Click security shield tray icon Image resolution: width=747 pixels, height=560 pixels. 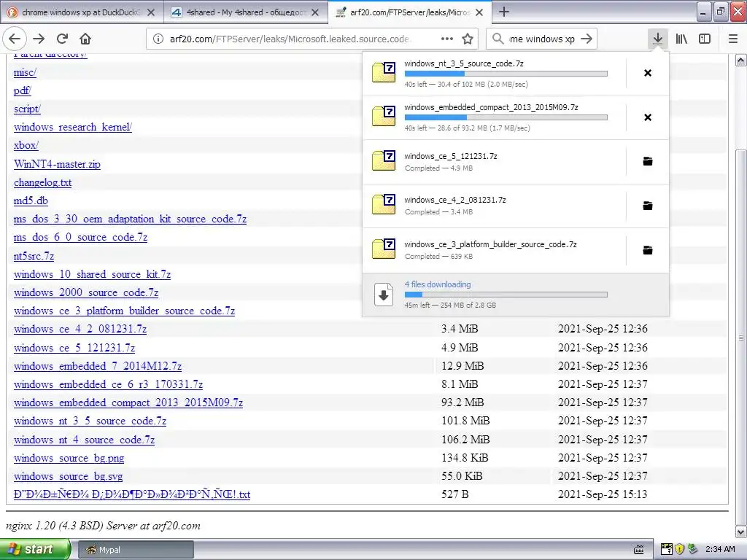(x=679, y=550)
